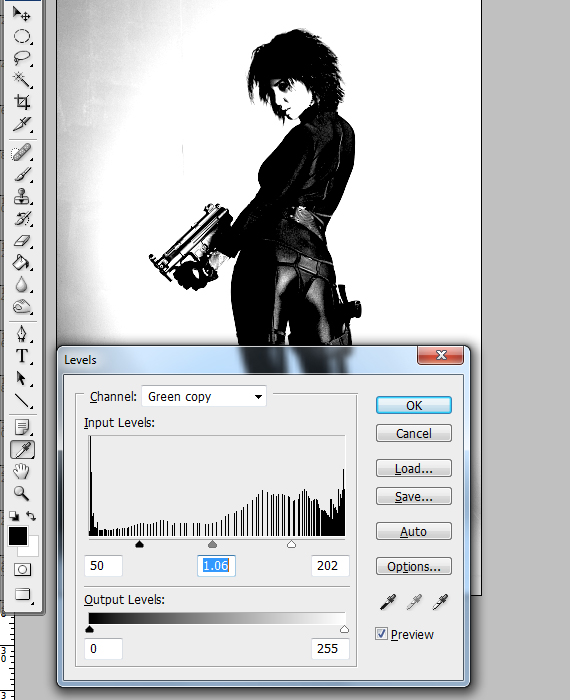Select the Eraser tool
570x700 pixels.
coord(22,241)
